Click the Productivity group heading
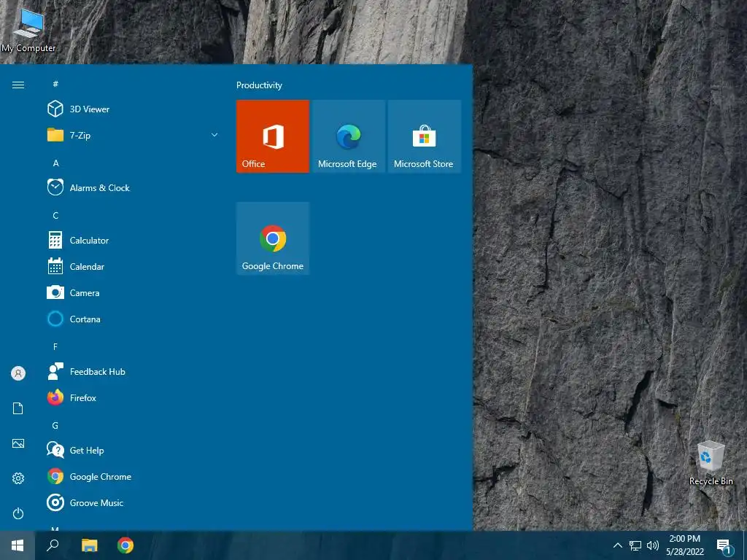Screen dimensions: 747x560 259,85
